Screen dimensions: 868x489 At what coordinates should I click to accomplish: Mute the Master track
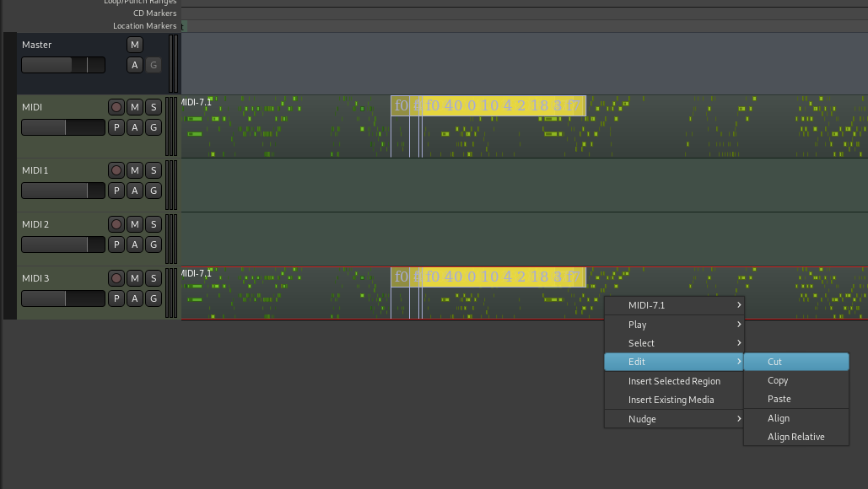pyautogui.click(x=135, y=45)
